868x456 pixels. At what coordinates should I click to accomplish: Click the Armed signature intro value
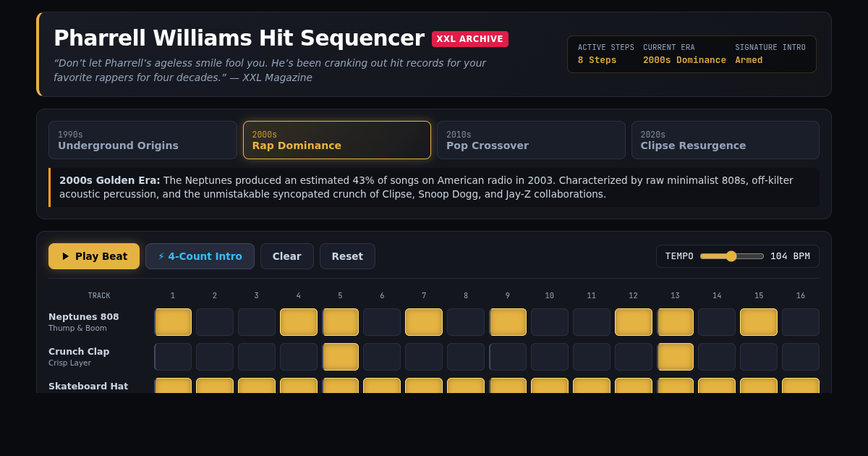coord(749,60)
